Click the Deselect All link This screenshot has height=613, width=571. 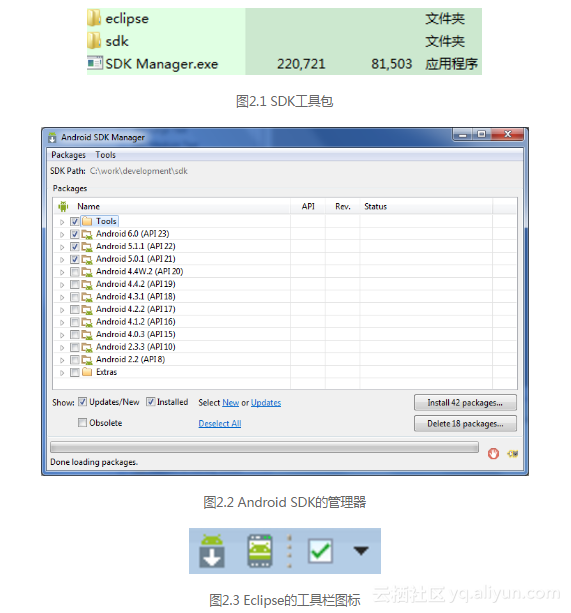point(220,423)
